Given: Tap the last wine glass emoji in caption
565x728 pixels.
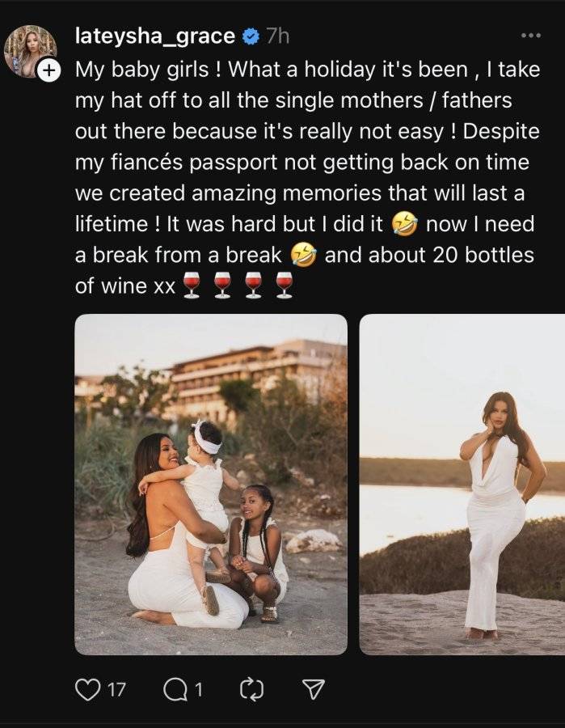Looking at the screenshot, I should click(284, 285).
